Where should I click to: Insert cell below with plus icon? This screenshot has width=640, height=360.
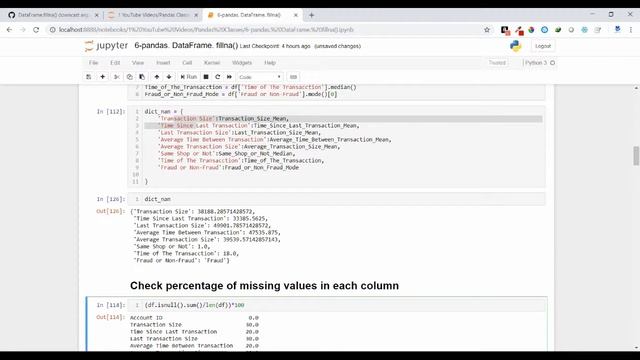[x=102, y=77]
